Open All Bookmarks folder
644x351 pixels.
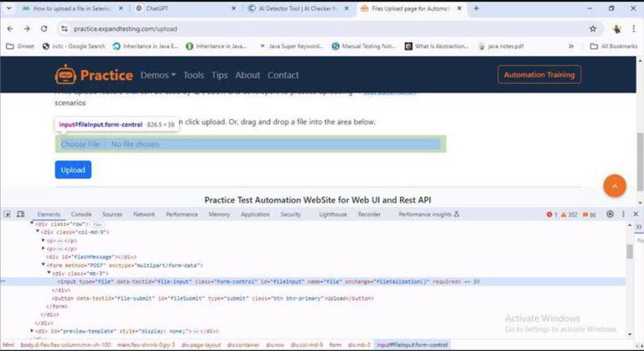coord(614,46)
